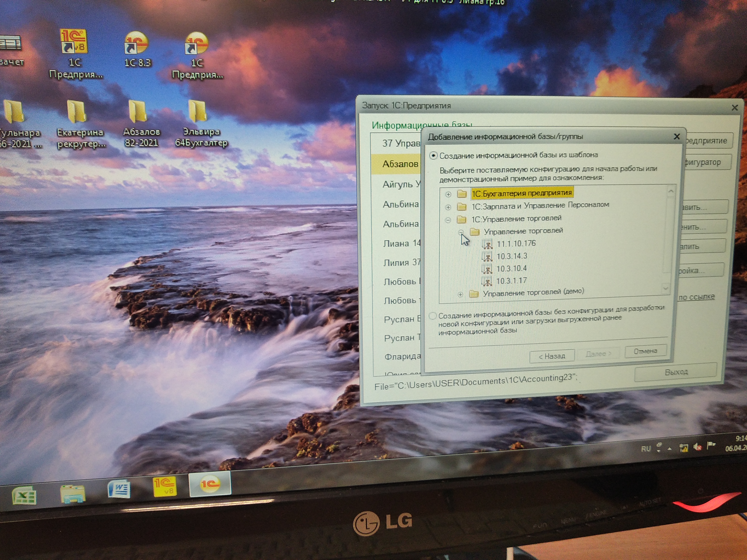Click the template tree scroll down arrow
Image resolution: width=747 pixels, height=560 pixels.
(665, 288)
